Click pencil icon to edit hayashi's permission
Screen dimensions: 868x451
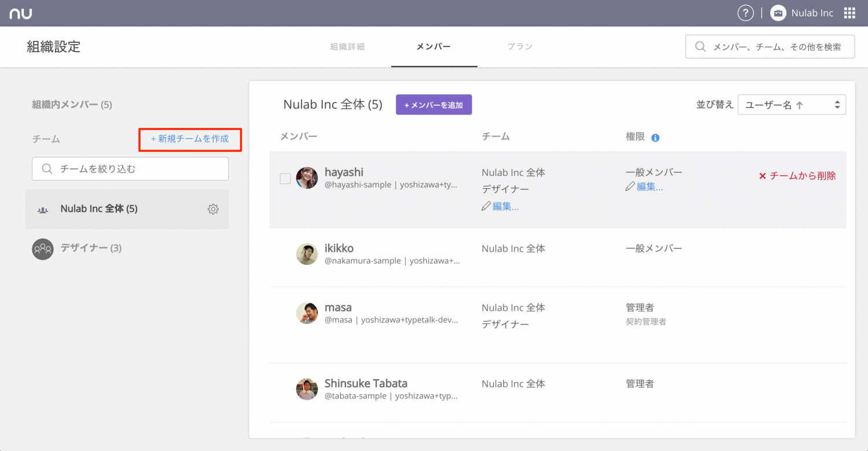click(630, 187)
